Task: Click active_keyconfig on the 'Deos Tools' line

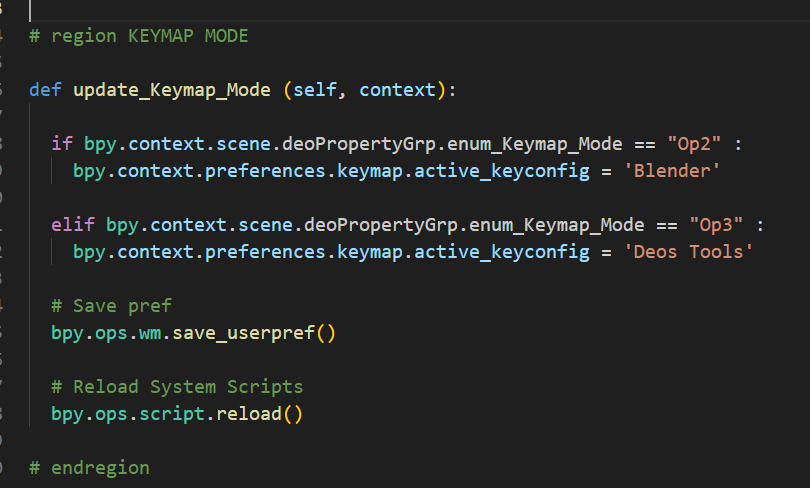Action: (502, 252)
